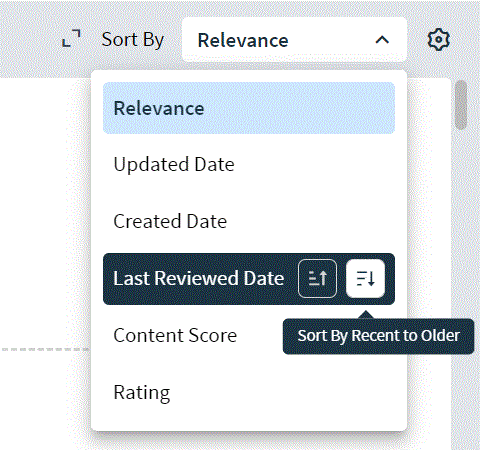Click the scrollbar thumb on the right

(x=461, y=105)
